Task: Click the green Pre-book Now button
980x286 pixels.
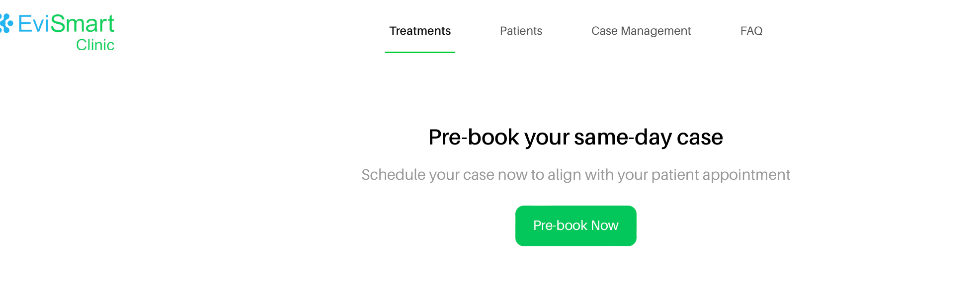Action: [x=575, y=226]
